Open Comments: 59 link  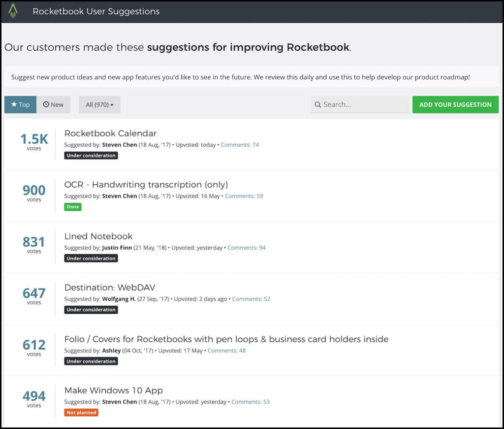tap(244, 196)
